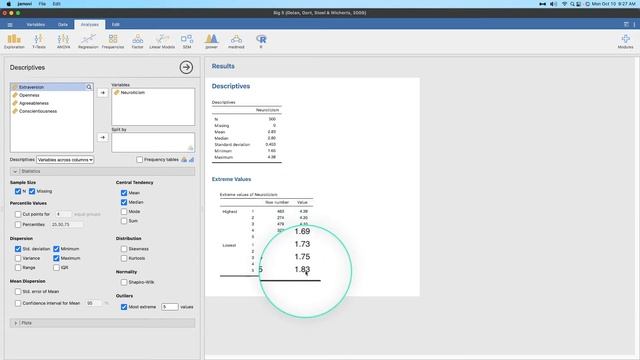Collapse the Statistics section
Image resolution: width=640 pixels, height=360 pixels.
tap(102, 171)
